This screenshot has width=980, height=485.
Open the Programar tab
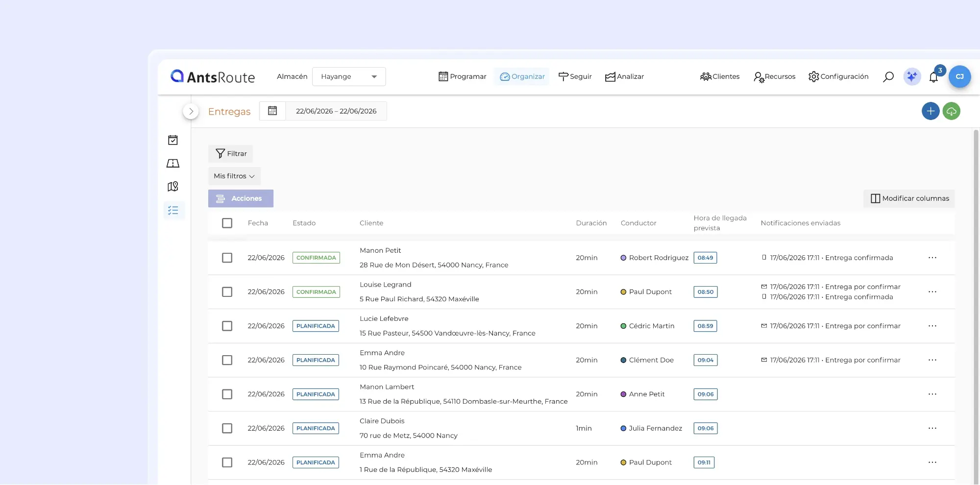coord(463,76)
